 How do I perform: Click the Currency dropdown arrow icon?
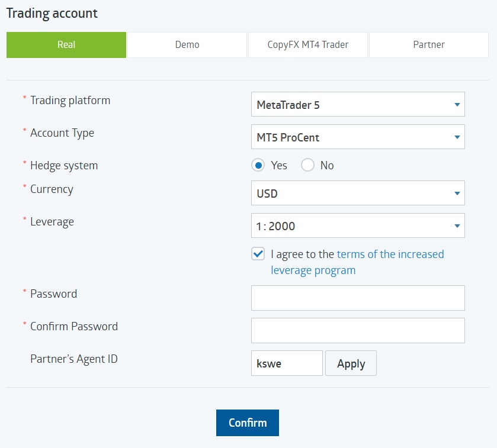click(x=457, y=194)
